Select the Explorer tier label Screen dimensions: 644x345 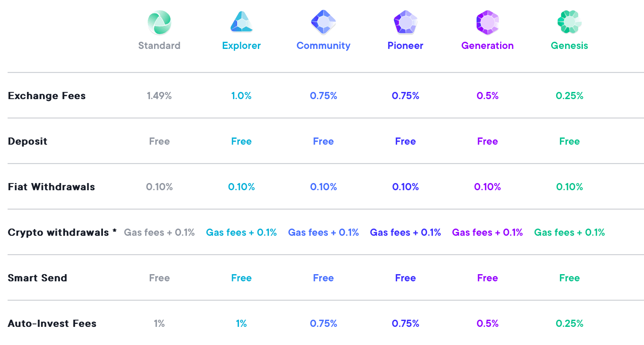pyautogui.click(x=241, y=46)
